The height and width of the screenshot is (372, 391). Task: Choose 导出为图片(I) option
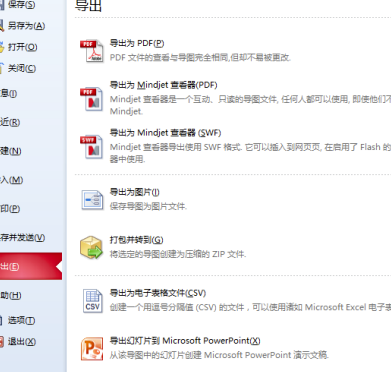coord(135,192)
